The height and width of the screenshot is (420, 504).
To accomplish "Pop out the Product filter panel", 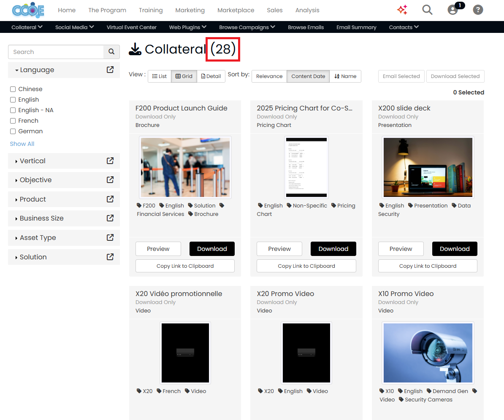I will [x=110, y=199].
